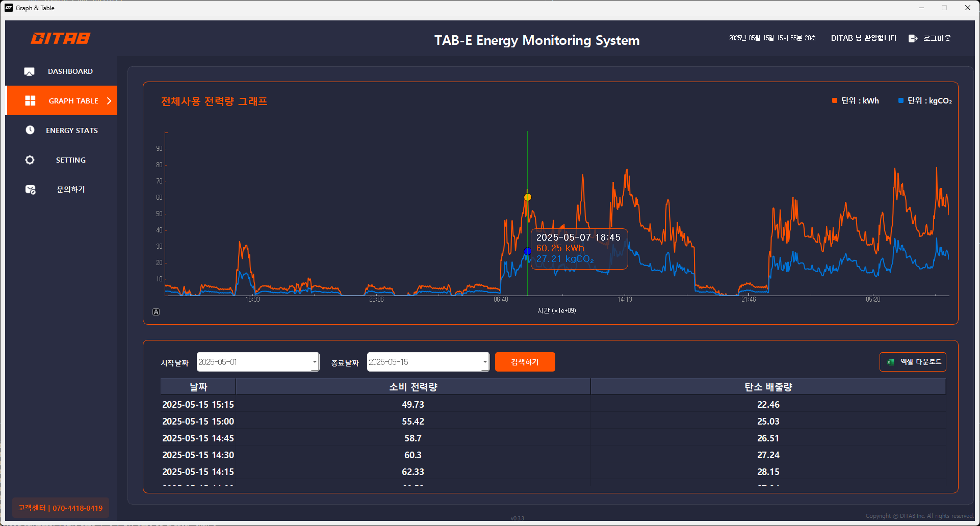The image size is (980, 526).
Task: Expand the 종료날짜 date dropdown arrow
Action: [x=485, y=362]
